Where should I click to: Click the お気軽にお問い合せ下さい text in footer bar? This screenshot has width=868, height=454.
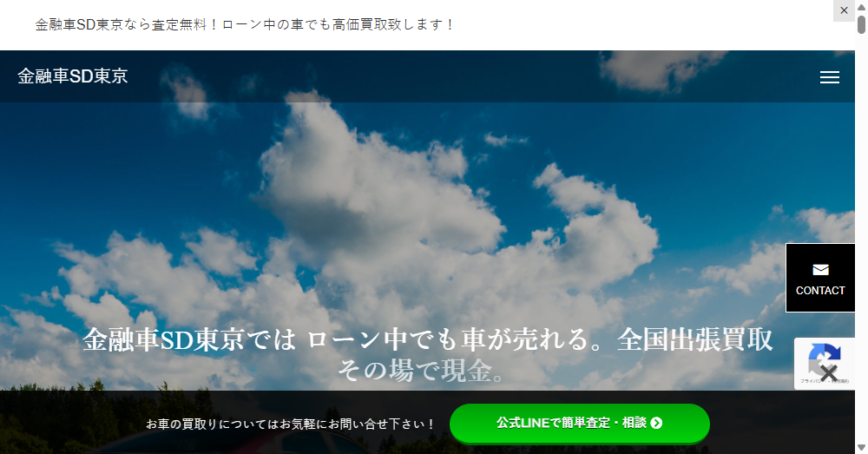pyautogui.click(x=291, y=424)
